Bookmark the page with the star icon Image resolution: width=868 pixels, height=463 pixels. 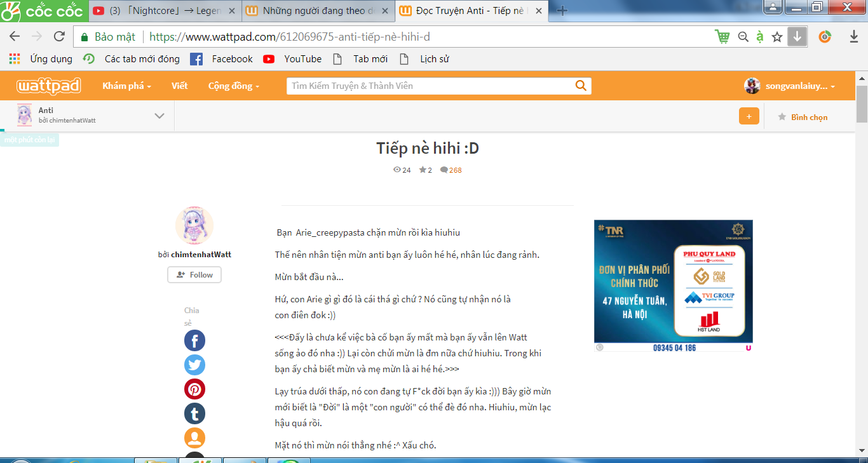pyautogui.click(x=777, y=37)
